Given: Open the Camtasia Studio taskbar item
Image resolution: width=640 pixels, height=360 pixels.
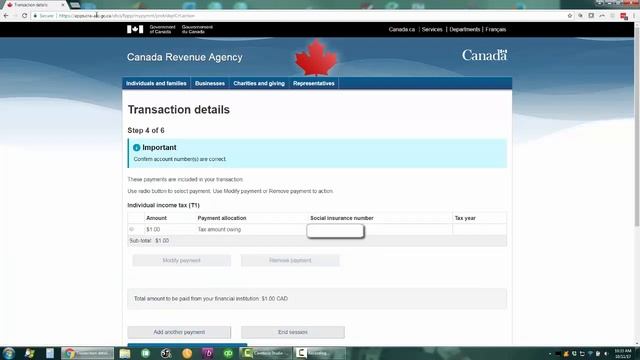Looking at the screenshot, I should pyautogui.click(x=265, y=353).
